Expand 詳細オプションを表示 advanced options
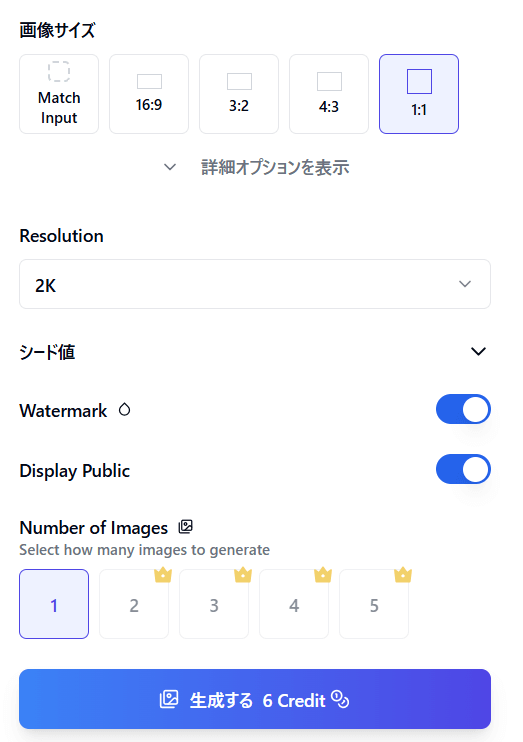This screenshot has height=742, width=523. click(256, 167)
